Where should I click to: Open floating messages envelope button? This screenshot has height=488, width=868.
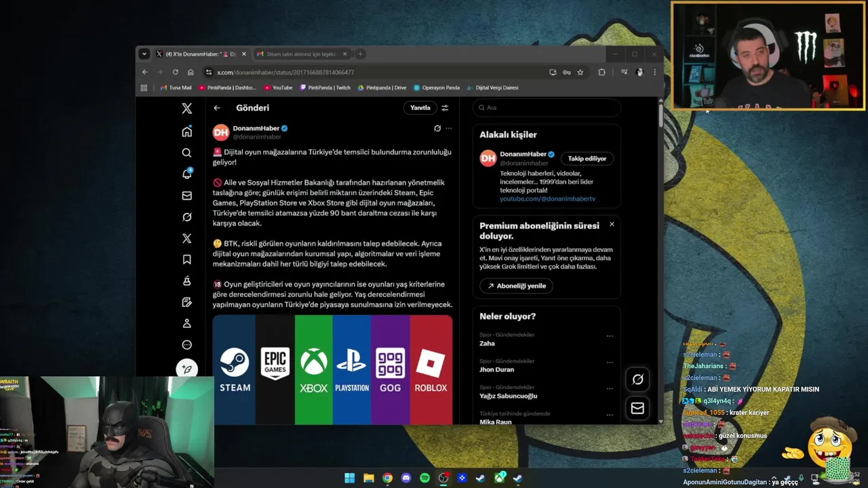coord(637,408)
